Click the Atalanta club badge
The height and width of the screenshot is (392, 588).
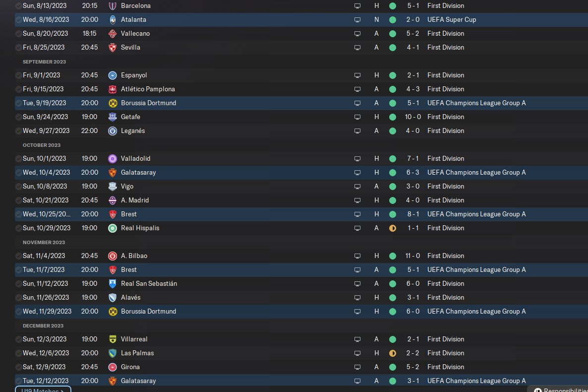click(113, 20)
